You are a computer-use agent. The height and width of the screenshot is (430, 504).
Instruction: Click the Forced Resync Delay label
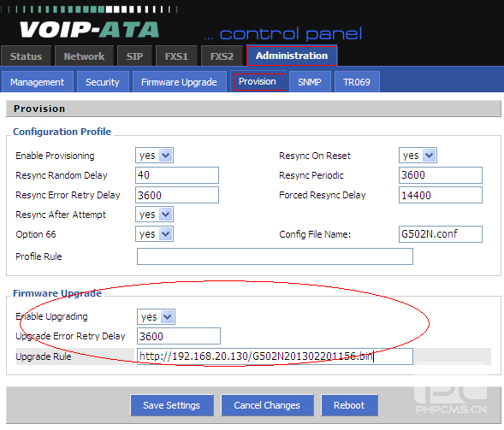[323, 195]
